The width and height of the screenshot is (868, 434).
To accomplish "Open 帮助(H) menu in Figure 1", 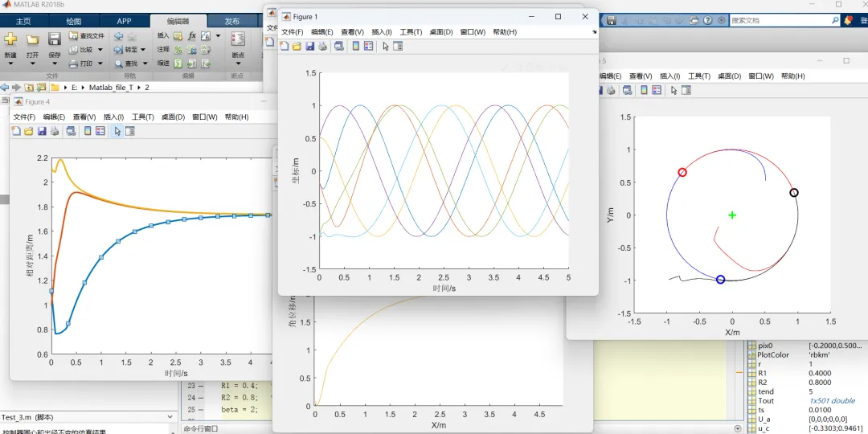I will pos(505,32).
